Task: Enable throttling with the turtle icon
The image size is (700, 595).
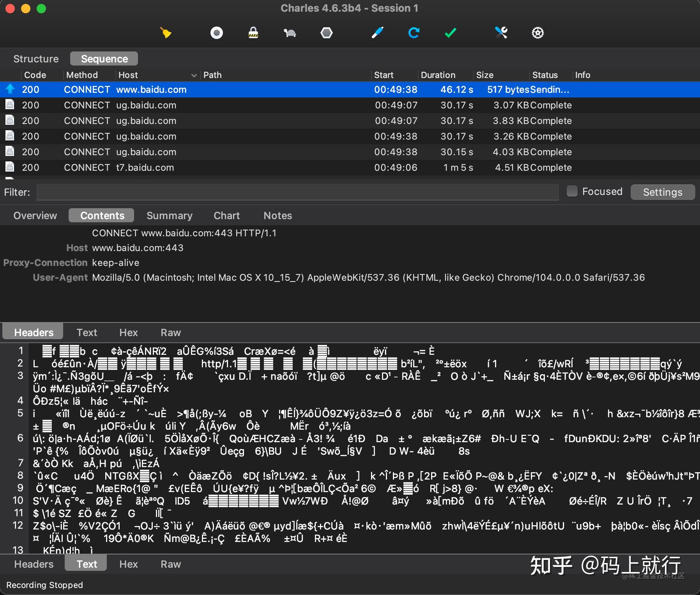Action: [290, 33]
